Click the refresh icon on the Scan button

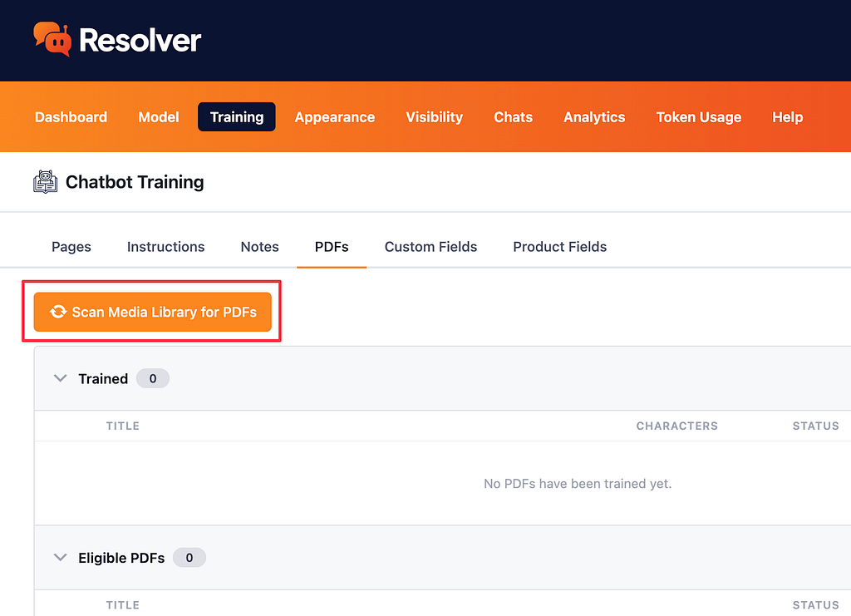point(58,312)
